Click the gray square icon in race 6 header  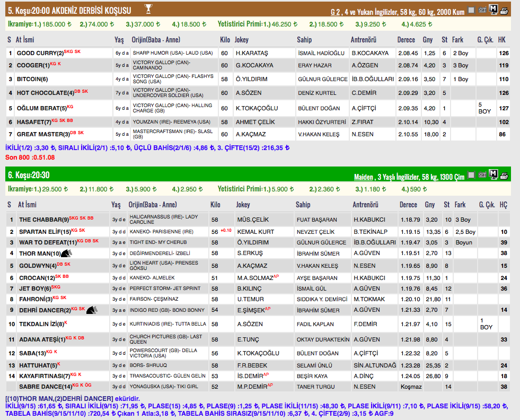point(472,175)
